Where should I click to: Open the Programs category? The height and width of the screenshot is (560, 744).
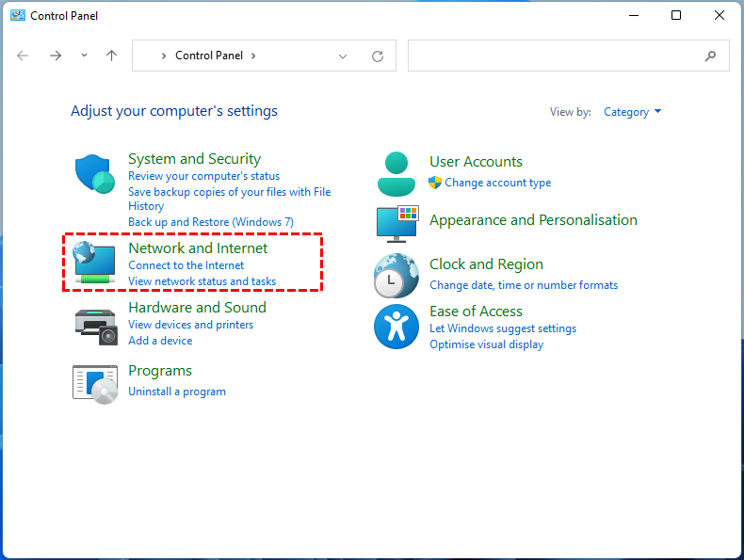(160, 370)
